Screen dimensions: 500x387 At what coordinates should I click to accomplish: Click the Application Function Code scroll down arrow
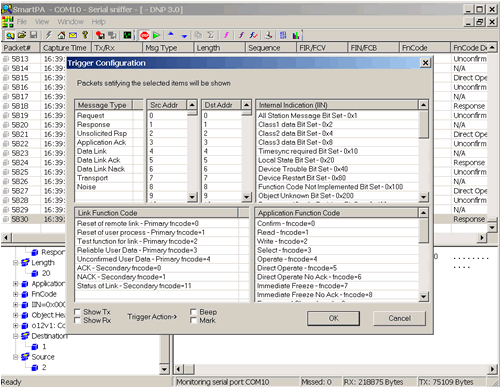click(423, 296)
